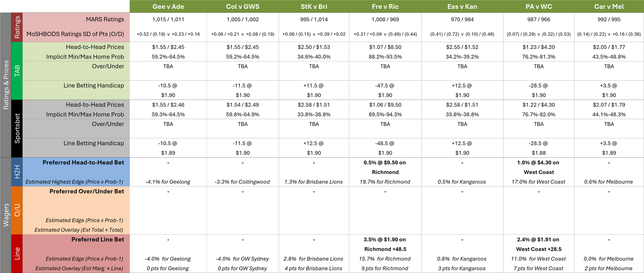Viewport: 644px width, 273px height.
Task: Click TAB home prob '34.2%-39.2%'
Action: click(462, 57)
